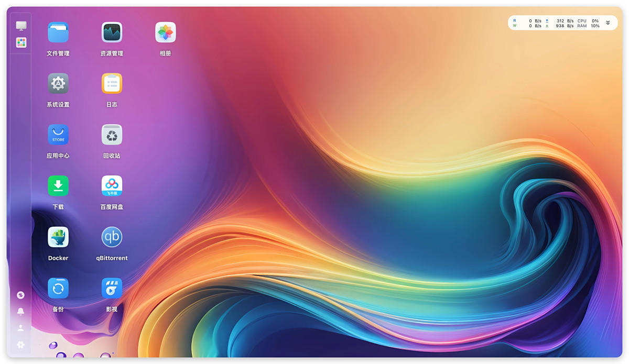Open the Docker app
This screenshot has width=629, height=364.
58,237
